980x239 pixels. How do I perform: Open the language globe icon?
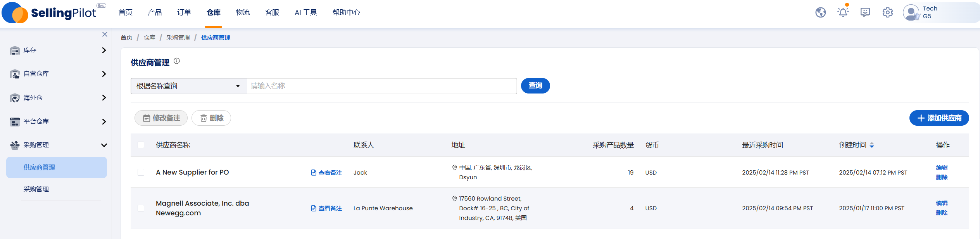[820, 12]
